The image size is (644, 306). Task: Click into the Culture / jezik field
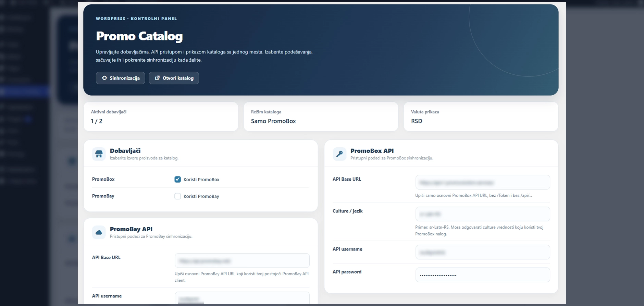point(483,214)
